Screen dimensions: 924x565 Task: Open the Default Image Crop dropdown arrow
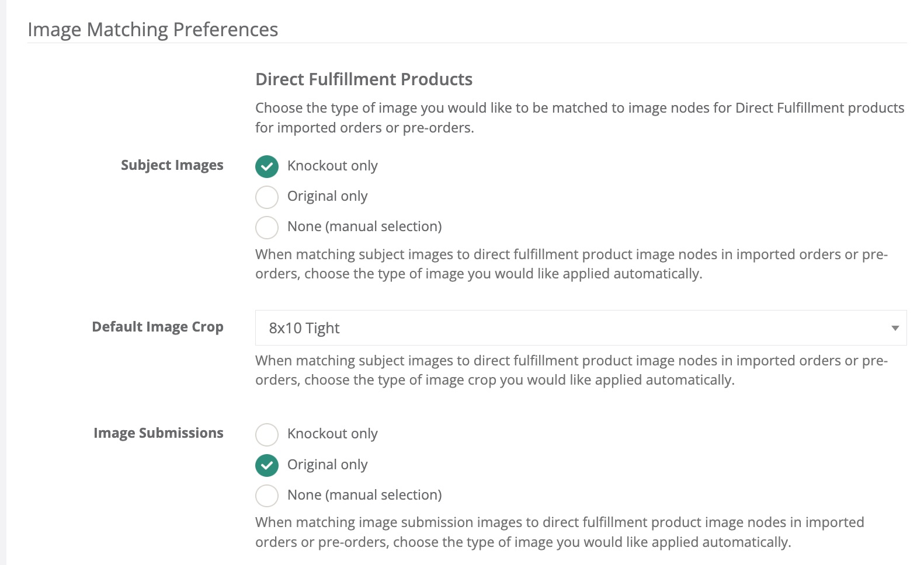(895, 328)
